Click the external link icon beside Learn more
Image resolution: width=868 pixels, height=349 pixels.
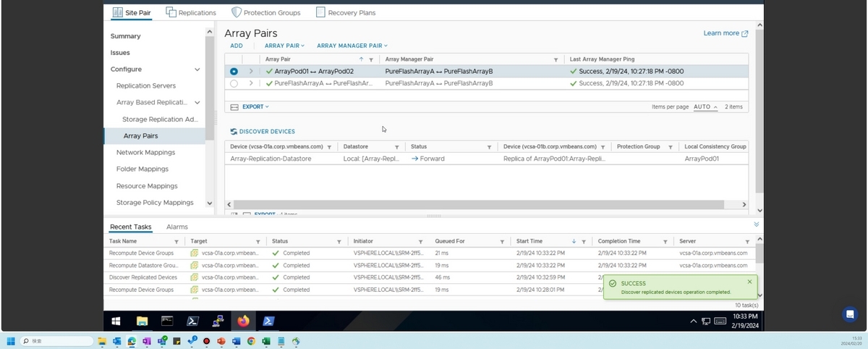pos(745,33)
